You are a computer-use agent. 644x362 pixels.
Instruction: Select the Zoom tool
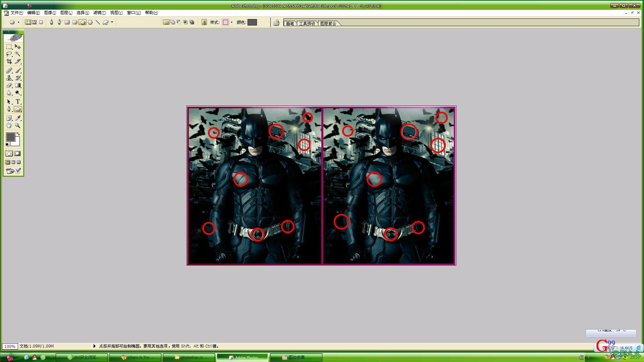click(x=18, y=125)
